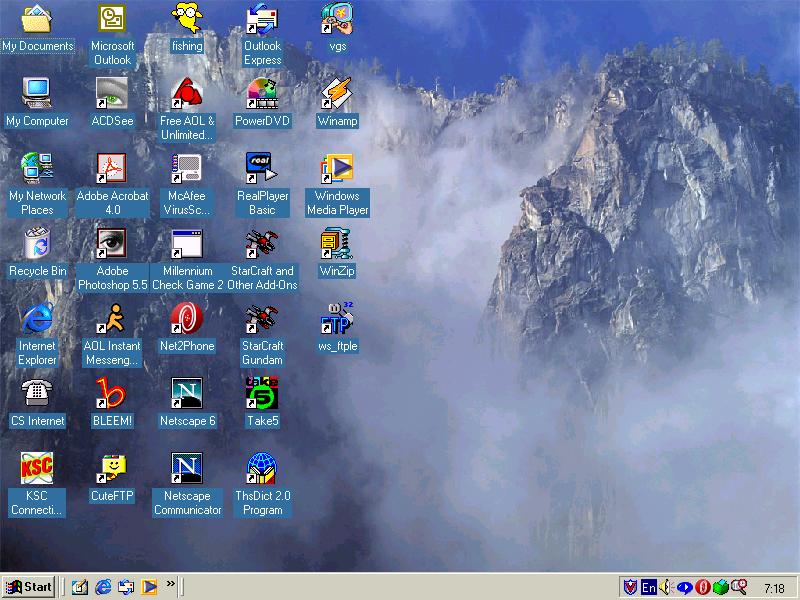Select the CS Internet telephone icon

37,393
